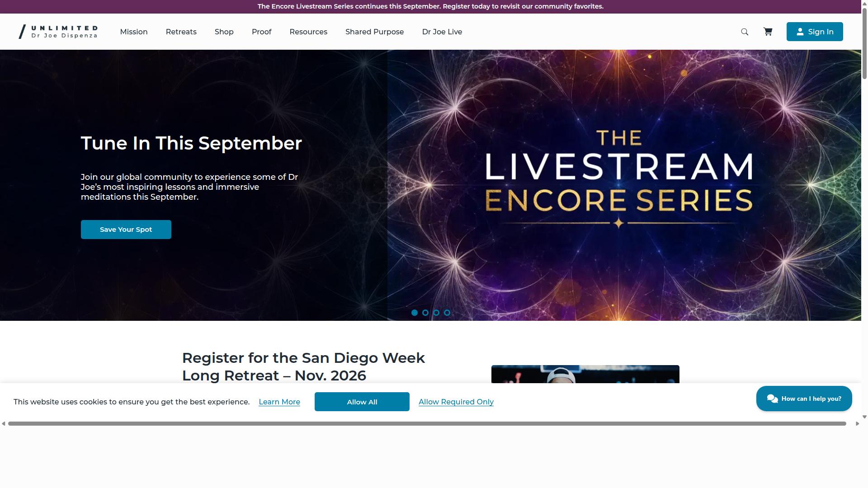Click the Livestream Encore Series hero image
Viewport: 868px width, 488px height.
coord(624,185)
